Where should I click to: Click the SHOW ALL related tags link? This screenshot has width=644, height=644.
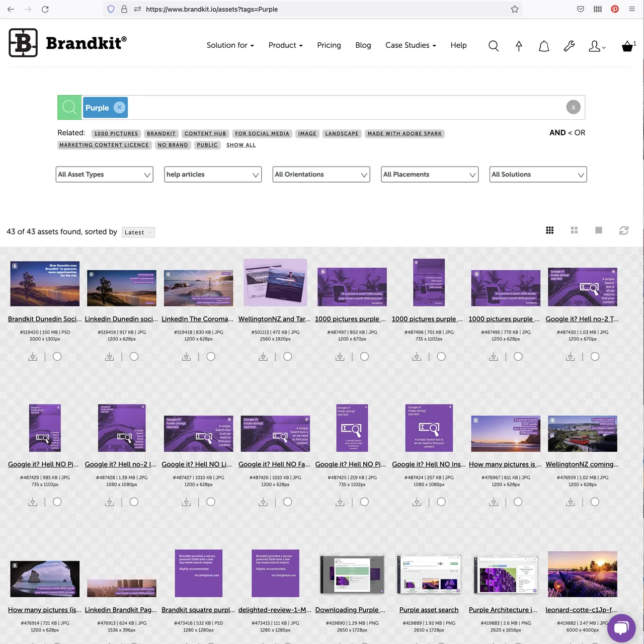(x=240, y=145)
